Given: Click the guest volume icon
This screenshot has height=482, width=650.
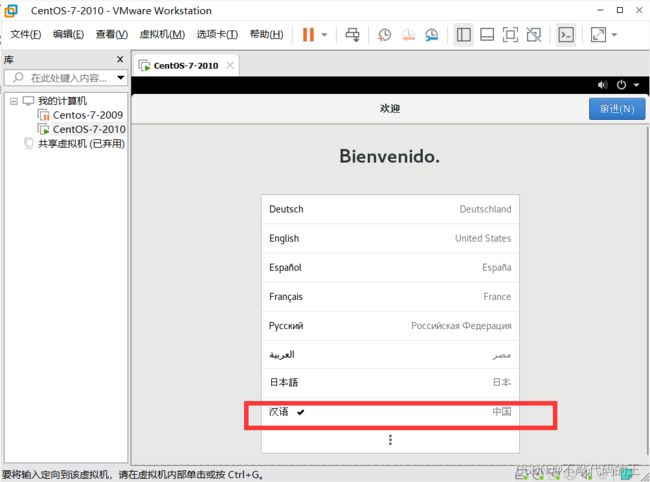Looking at the screenshot, I should point(602,85).
